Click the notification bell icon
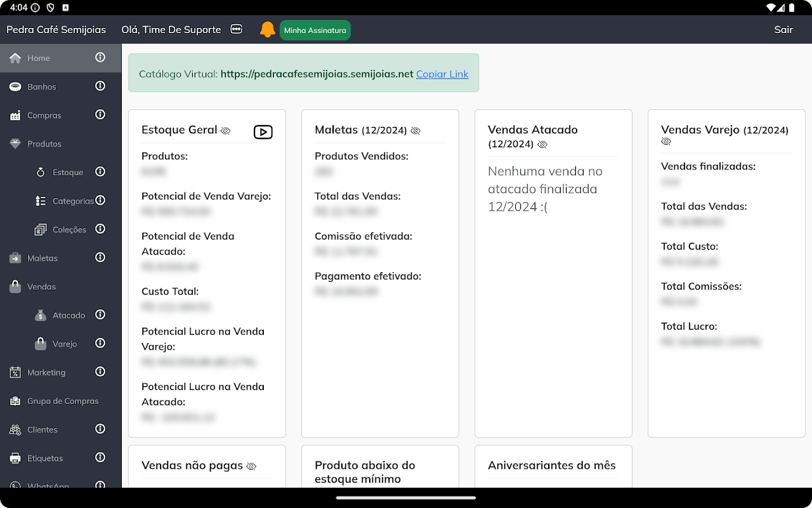The height and width of the screenshot is (508, 812). pos(267,30)
